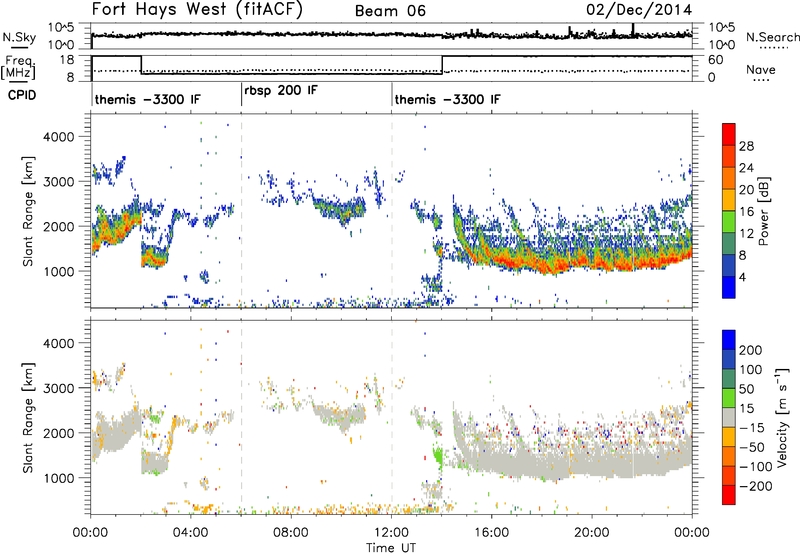Click the frequency step-up line near 14:00
800x554 pixels.
[x=442, y=65]
